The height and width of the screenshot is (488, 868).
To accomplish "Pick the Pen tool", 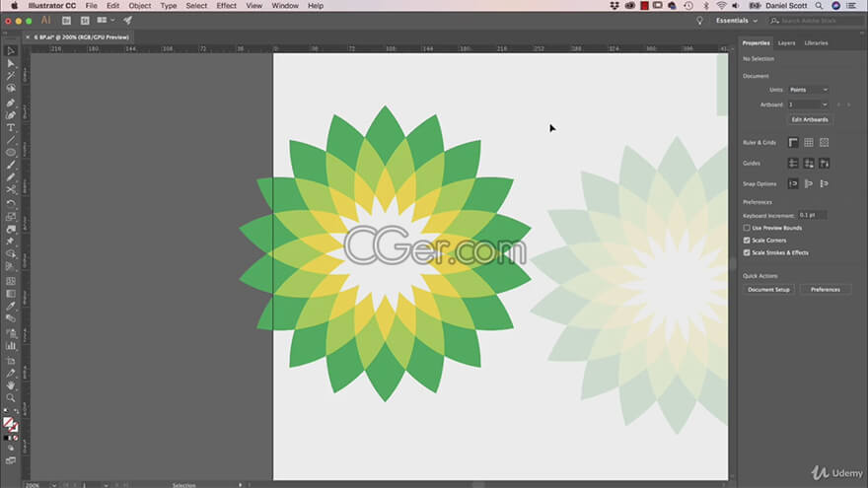I will pos(11,103).
